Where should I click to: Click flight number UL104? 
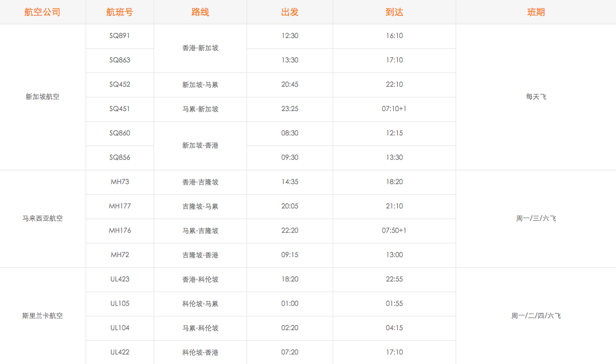120,328
